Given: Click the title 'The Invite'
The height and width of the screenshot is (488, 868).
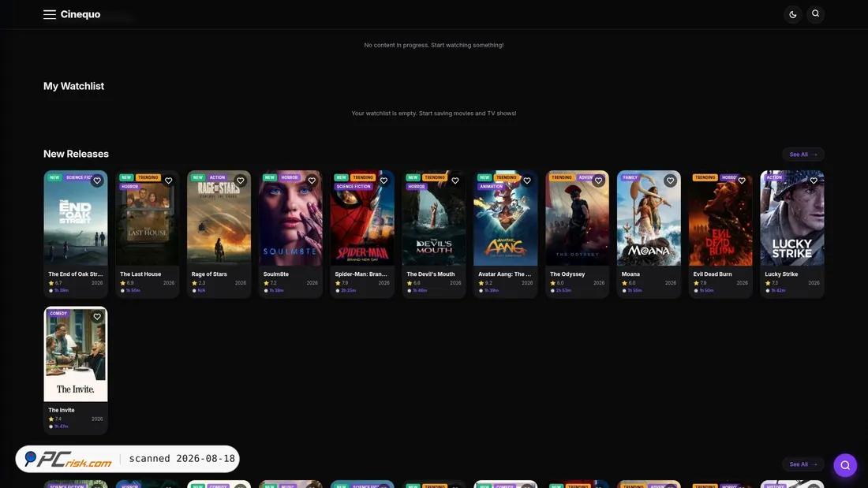Looking at the screenshot, I should pos(62,410).
